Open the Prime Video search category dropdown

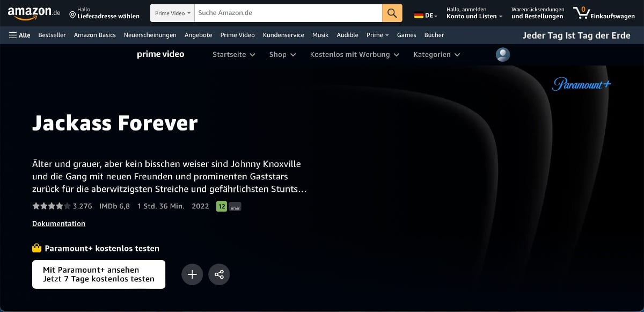[x=172, y=13]
